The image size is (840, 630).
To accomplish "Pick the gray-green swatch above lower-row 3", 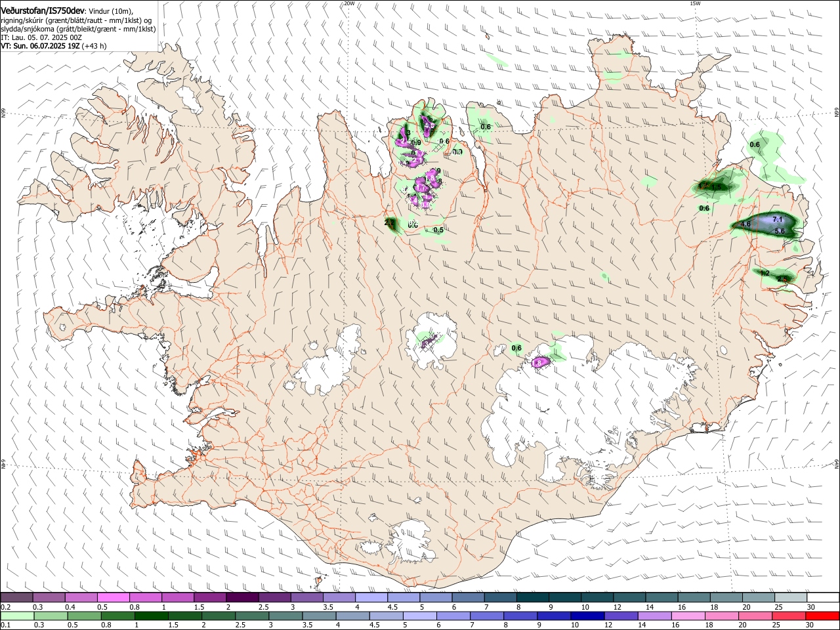I will (285, 616).
